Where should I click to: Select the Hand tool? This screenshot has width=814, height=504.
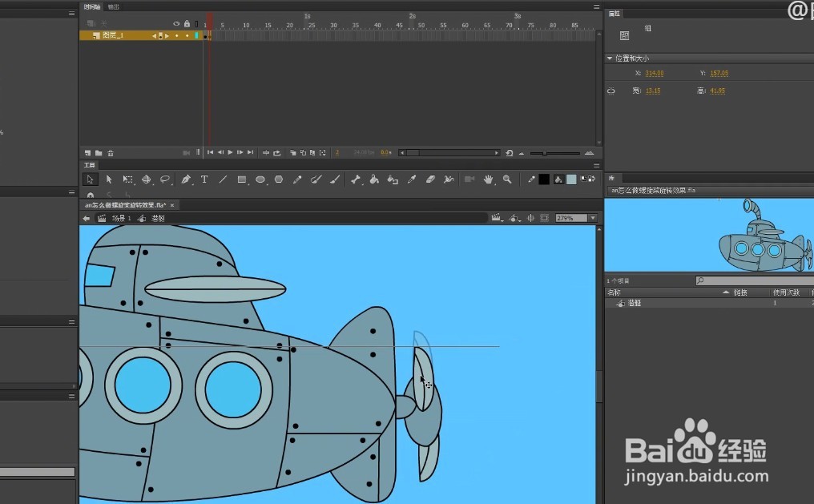tap(489, 179)
